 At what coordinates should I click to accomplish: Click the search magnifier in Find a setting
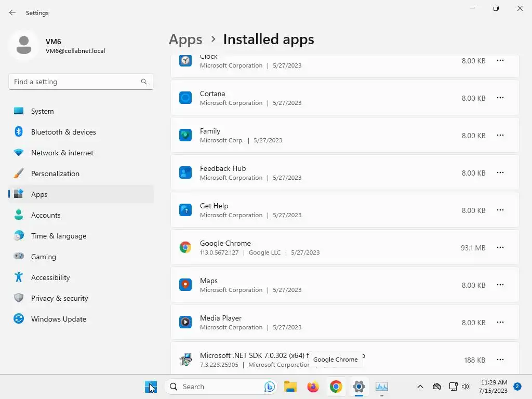(144, 82)
